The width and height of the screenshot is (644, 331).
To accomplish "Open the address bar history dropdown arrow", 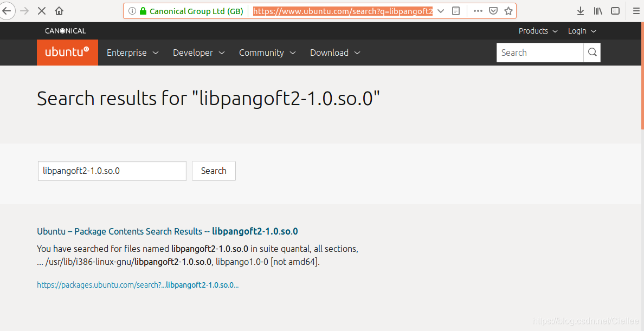I will 441,11.
